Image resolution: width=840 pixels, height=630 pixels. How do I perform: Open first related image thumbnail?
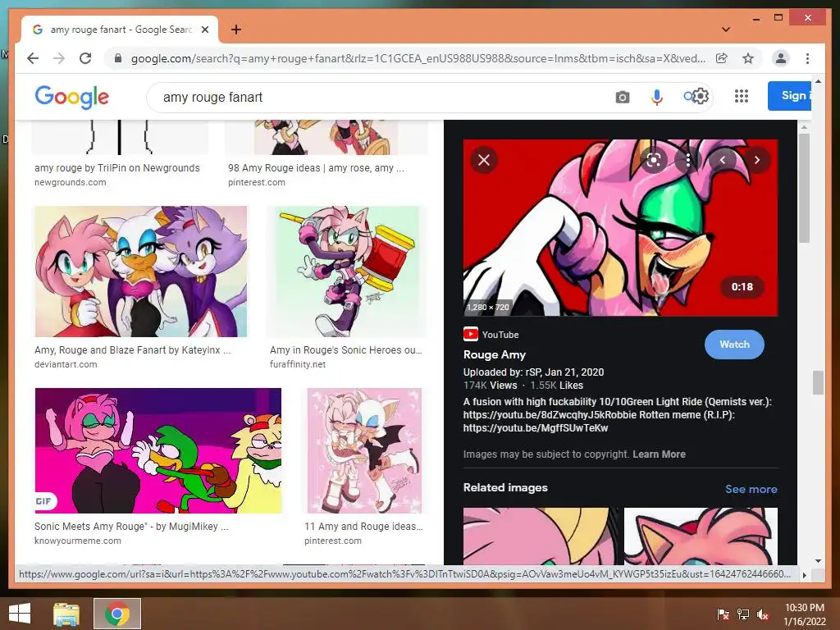click(x=540, y=536)
